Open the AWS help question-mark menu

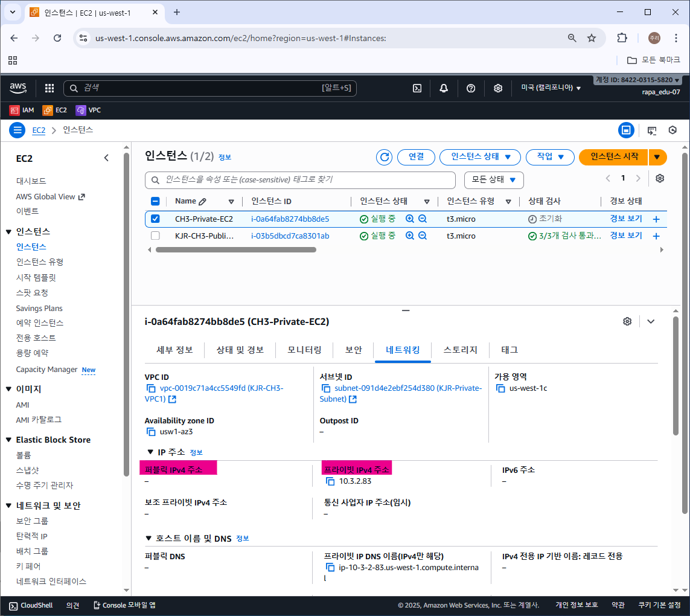point(471,88)
